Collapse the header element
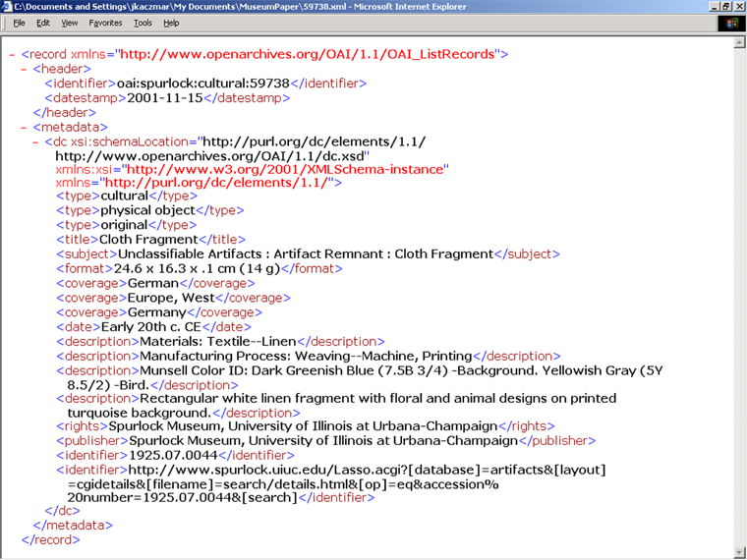 (24, 69)
